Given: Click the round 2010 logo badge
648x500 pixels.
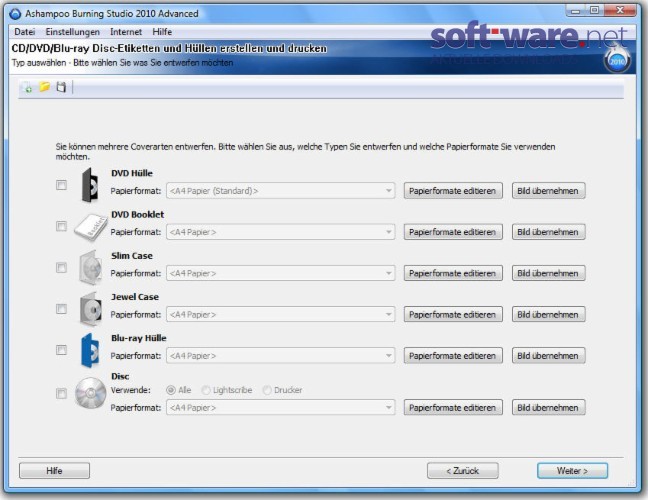Looking at the screenshot, I should (617, 61).
